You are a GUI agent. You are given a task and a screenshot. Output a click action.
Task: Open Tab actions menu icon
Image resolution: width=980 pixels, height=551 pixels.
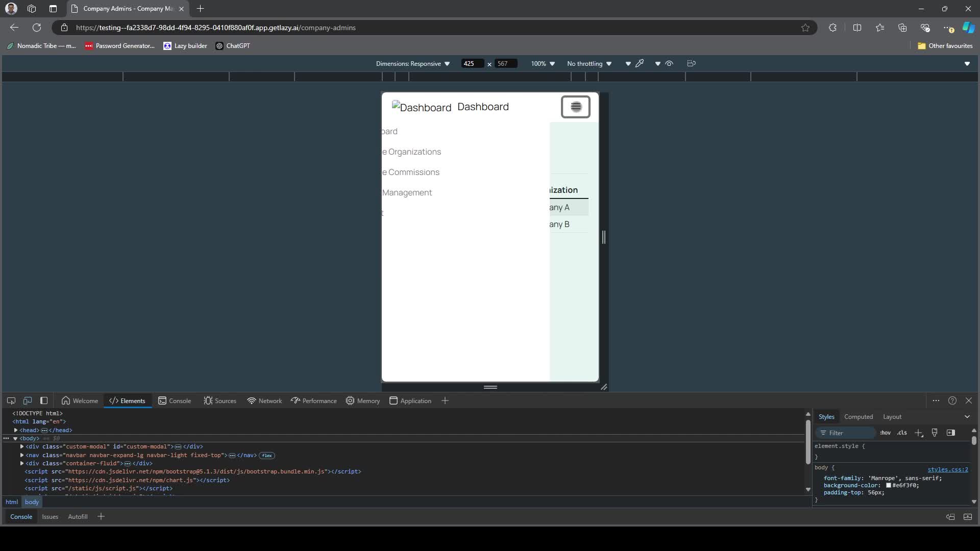[x=53, y=9]
